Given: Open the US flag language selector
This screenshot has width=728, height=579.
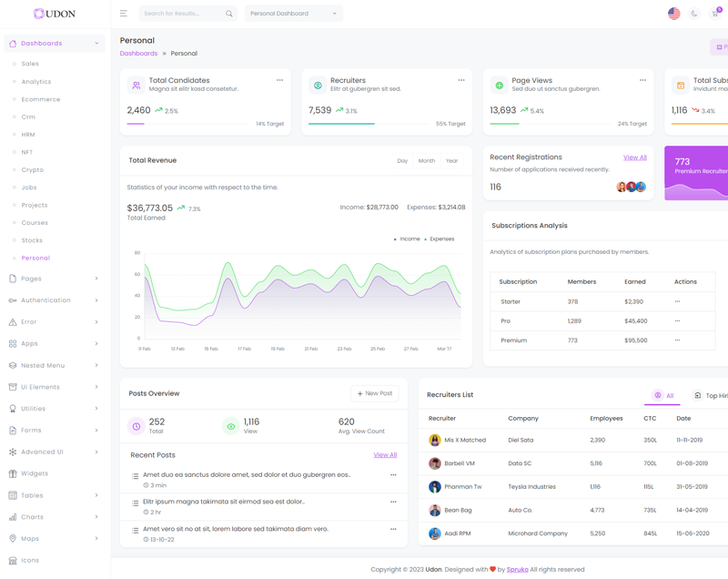Looking at the screenshot, I should [x=673, y=14].
